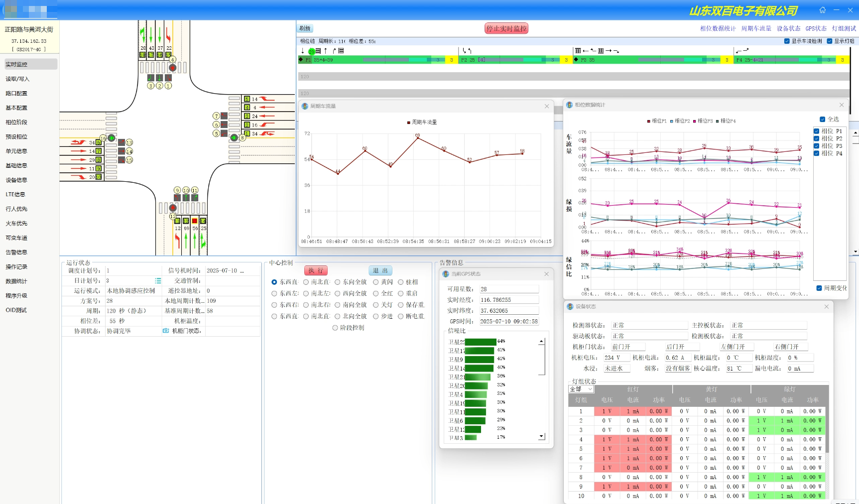Uncheck the 周期变化 checkbox

pos(819,288)
